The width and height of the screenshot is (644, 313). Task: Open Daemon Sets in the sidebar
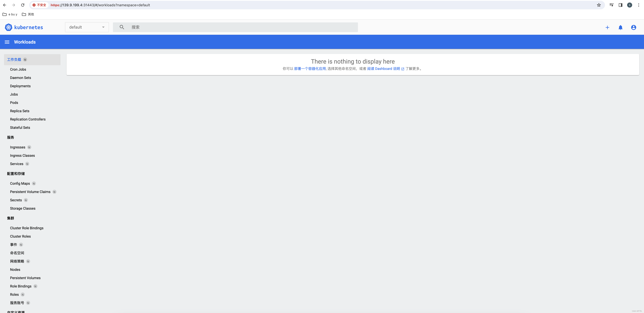click(x=21, y=78)
